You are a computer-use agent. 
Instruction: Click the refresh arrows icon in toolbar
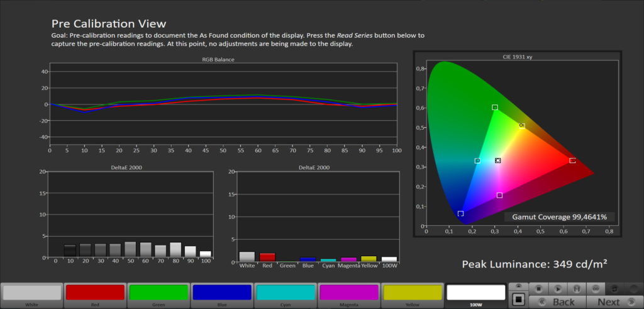tap(614, 289)
